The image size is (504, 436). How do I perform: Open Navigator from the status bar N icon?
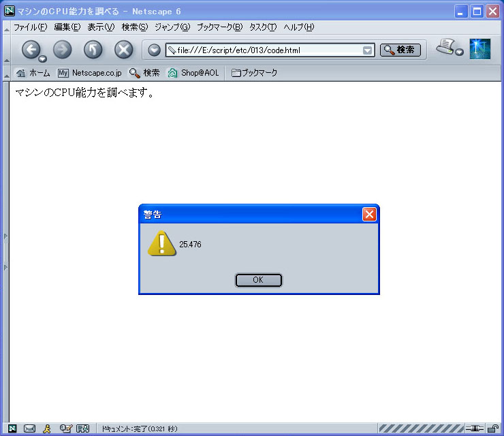(12, 429)
